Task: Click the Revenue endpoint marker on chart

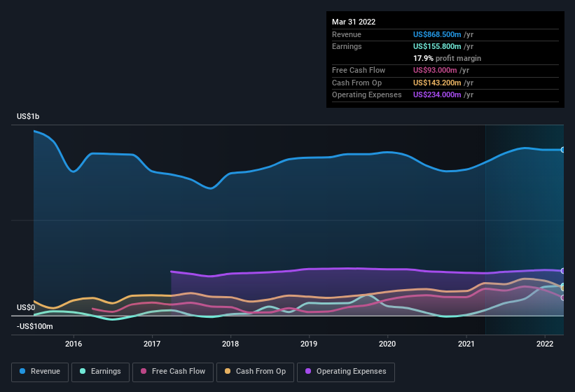Action: [x=562, y=150]
